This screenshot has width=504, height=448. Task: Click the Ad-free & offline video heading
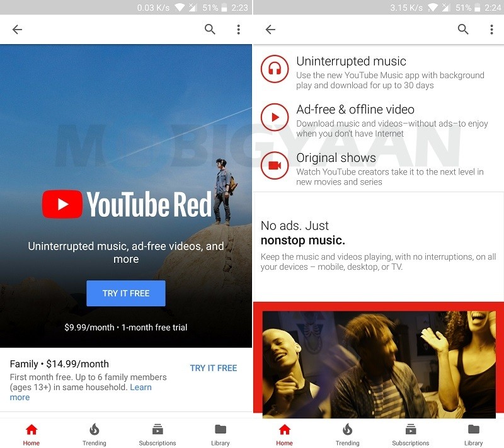[x=355, y=109]
